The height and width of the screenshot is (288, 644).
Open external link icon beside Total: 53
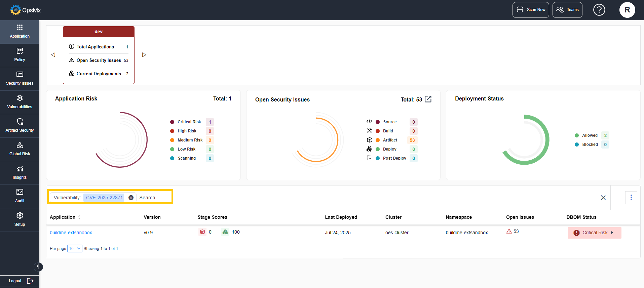tap(428, 99)
